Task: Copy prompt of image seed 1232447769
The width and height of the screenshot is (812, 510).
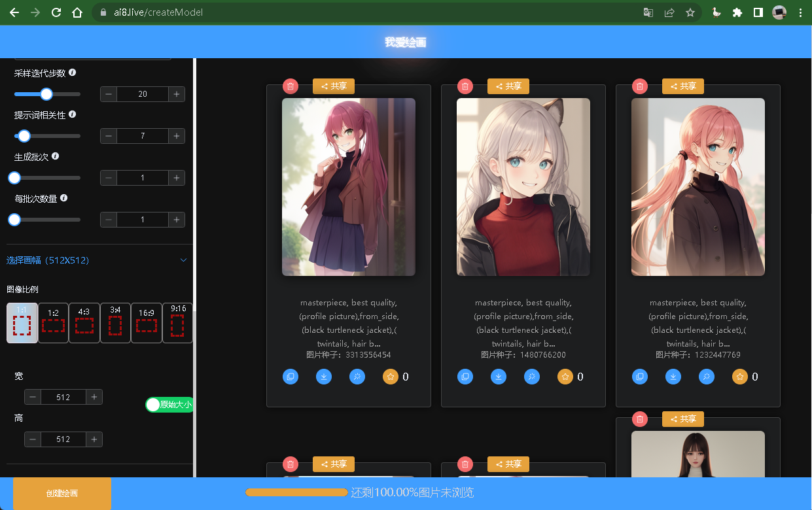Action: pos(640,377)
